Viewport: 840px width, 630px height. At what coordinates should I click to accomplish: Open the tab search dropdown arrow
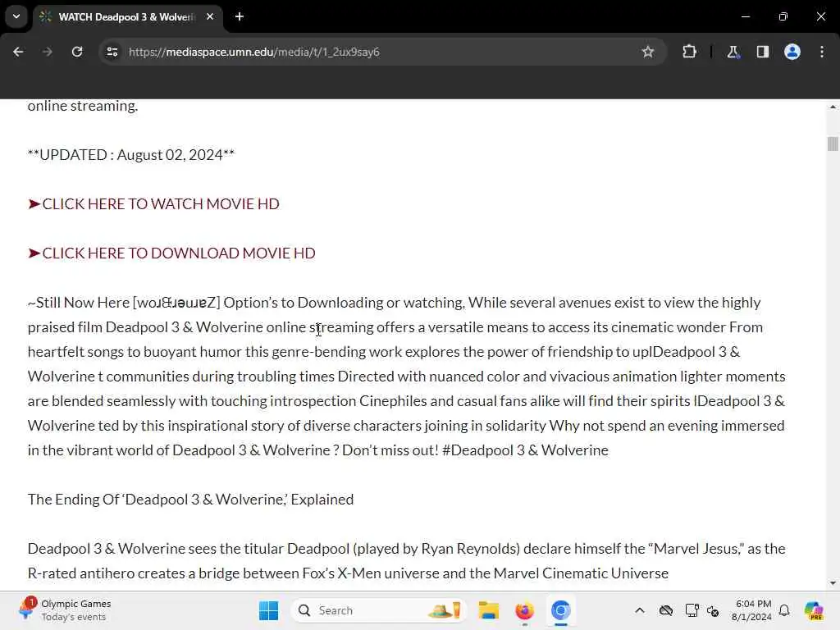coord(16,16)
